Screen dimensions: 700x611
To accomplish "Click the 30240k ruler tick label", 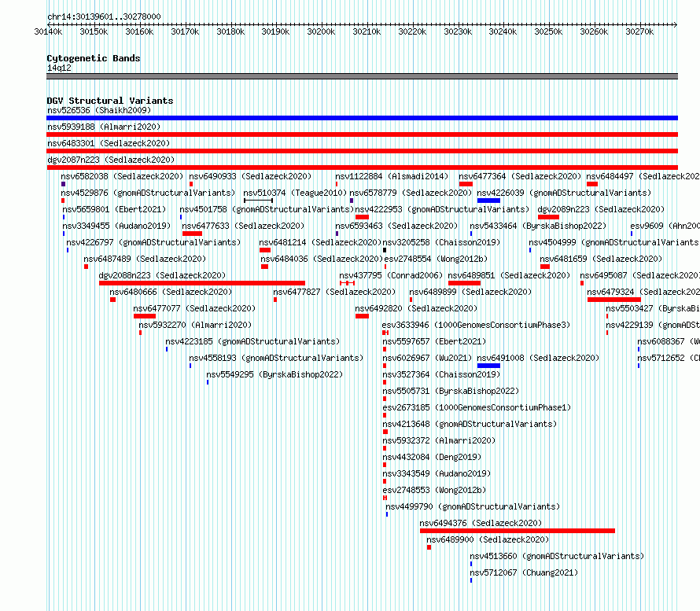I will pos(503,31).
